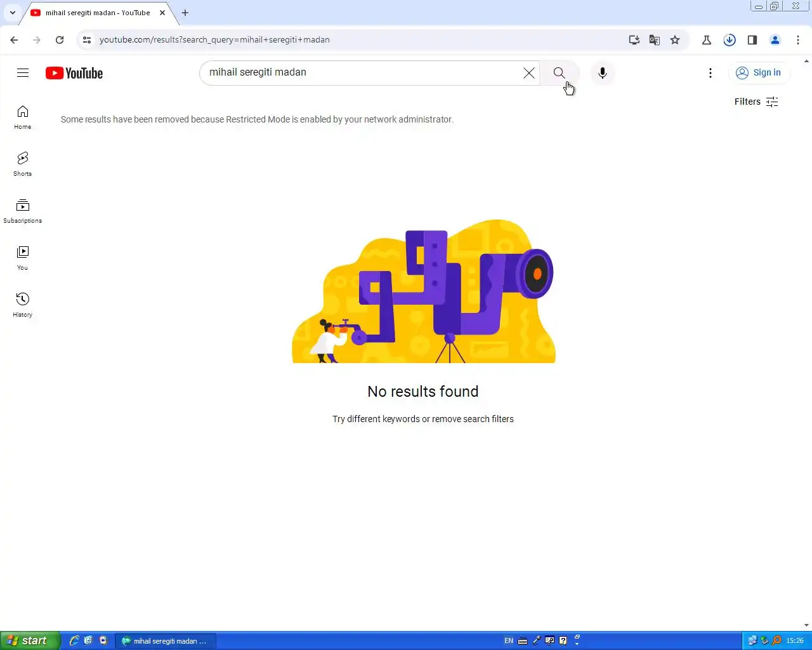The width and height of the screenshot is (812, 650).
Task: Bookmark this tab with the star
Action: pos(675,40)
